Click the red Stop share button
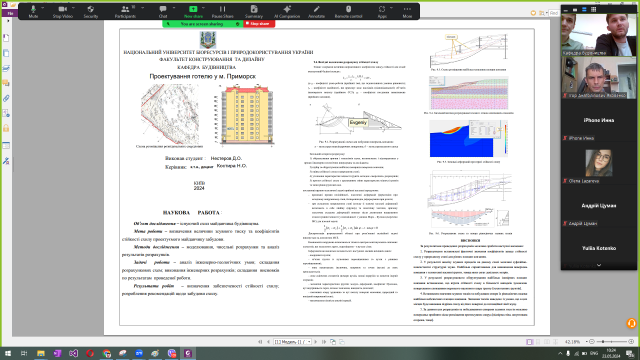The height and width of the screenshot is (360, 640). pyautogui.click(x=259, y=24)
